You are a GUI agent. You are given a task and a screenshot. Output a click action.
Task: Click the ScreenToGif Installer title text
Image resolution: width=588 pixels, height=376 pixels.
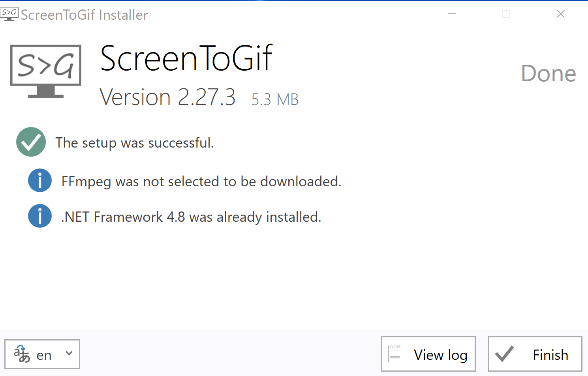pos(84,14)
